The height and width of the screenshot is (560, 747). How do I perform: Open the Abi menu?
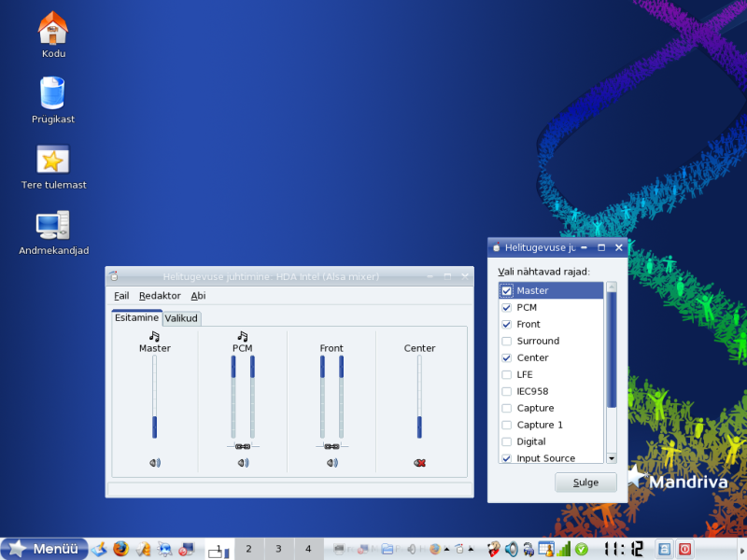click(x=198, y=296)
